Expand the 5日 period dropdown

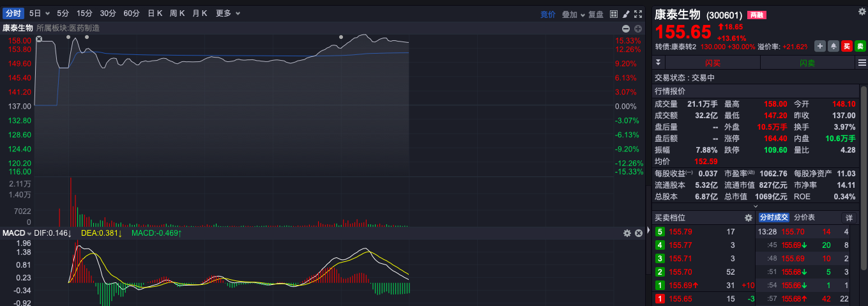point(39,13)
